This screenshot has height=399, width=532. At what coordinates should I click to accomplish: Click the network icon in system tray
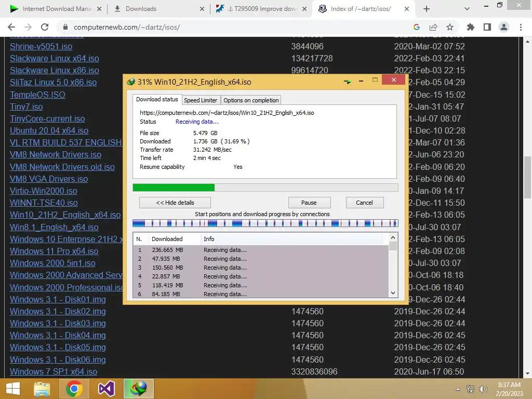tap(471, 389)
